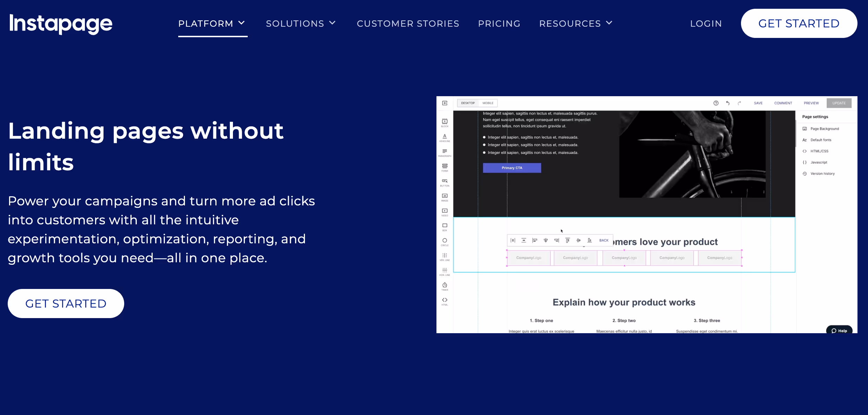Insert an Image using the sidebar tool
Viewport: 868px width, 415px height.
[445, 197]
